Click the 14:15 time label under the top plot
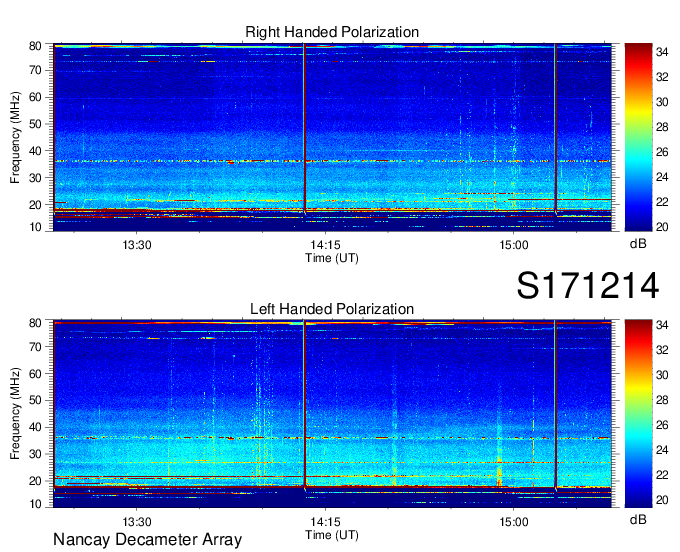 (325, 245)
